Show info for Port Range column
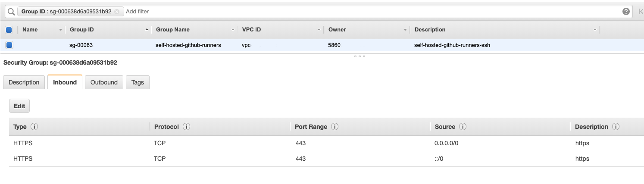The height and width of the screenshot is (184, 644). [x=335, y=127]
